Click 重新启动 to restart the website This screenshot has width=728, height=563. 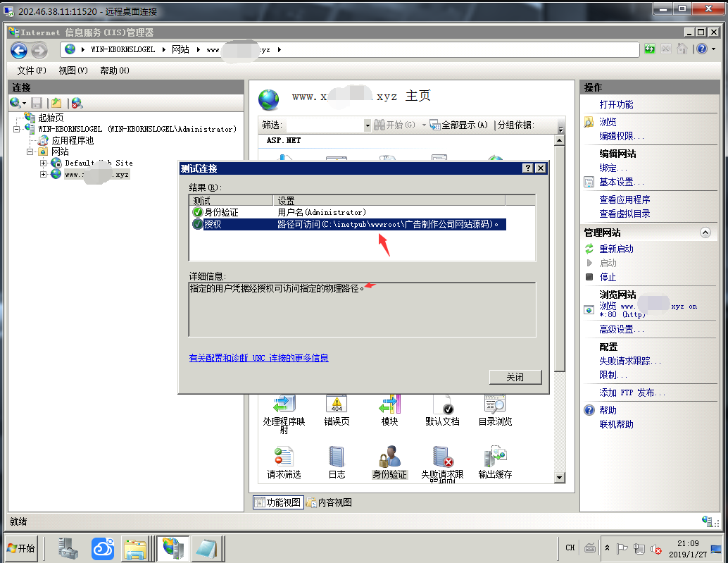(616, 249)
